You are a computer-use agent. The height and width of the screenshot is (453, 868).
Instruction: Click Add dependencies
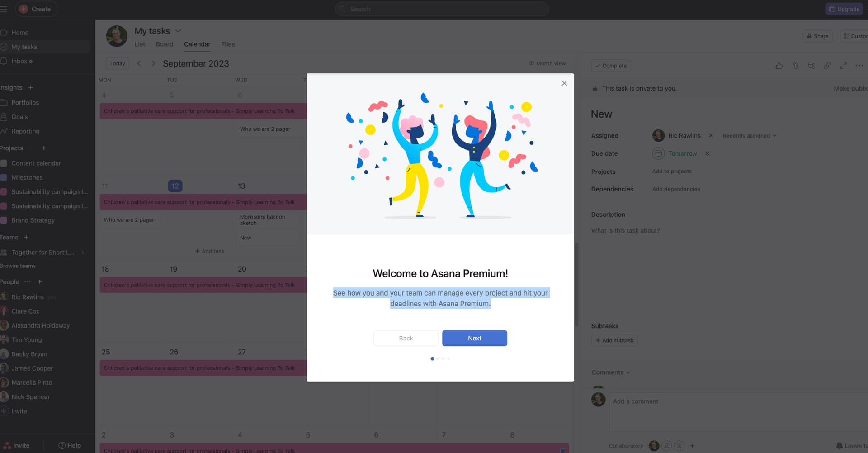(676, 189)
